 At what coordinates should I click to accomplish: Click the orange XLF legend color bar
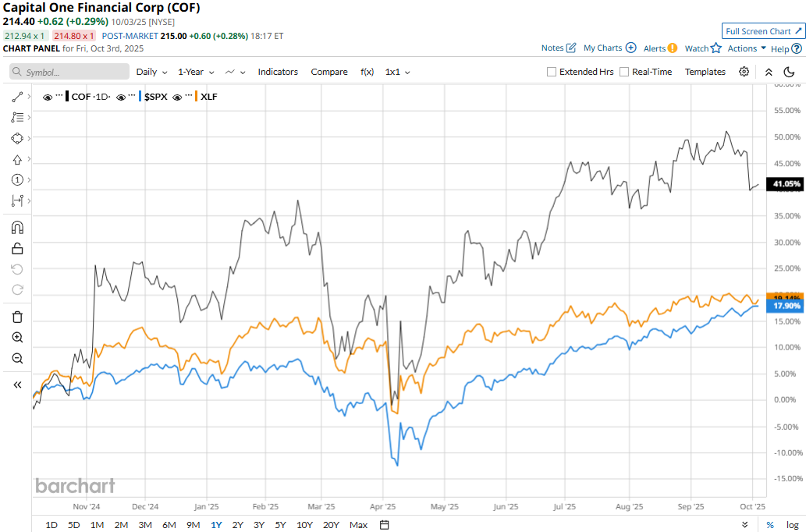click(x=196, y=96)
